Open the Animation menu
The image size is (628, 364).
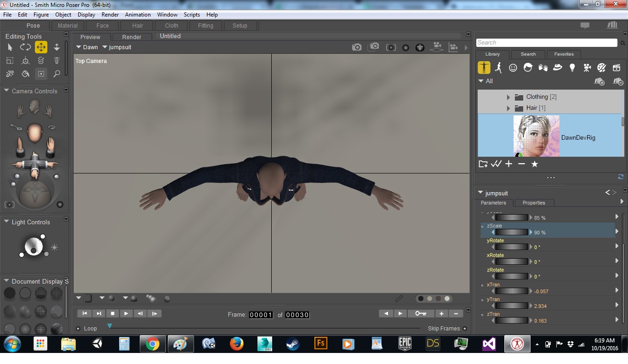137,15
